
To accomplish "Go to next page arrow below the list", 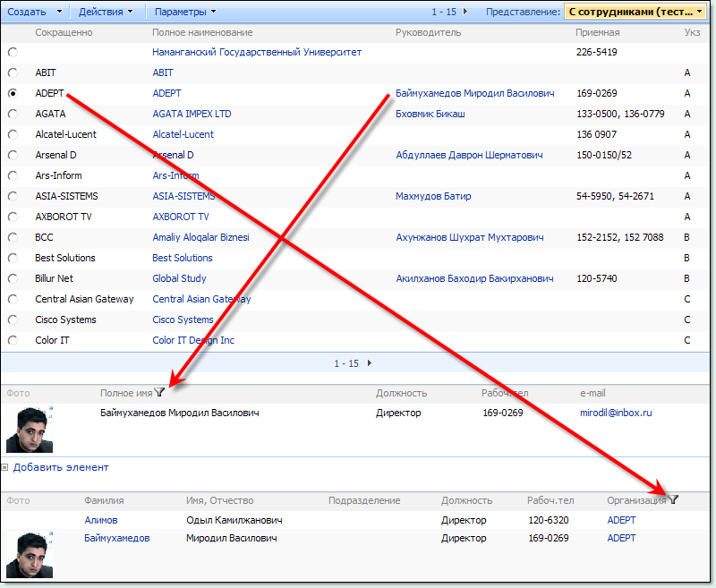I will coord(370,363).
